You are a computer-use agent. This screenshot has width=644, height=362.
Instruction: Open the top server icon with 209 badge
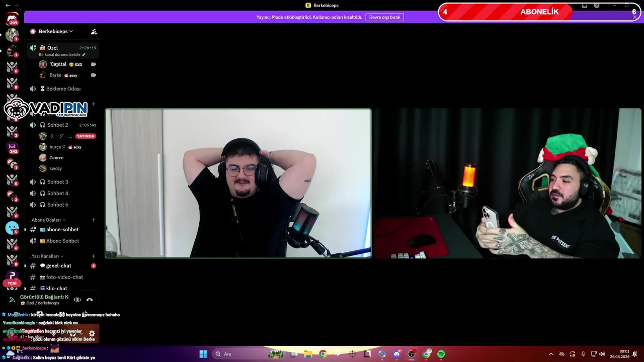pyautogui.click(x=12, y=19)
